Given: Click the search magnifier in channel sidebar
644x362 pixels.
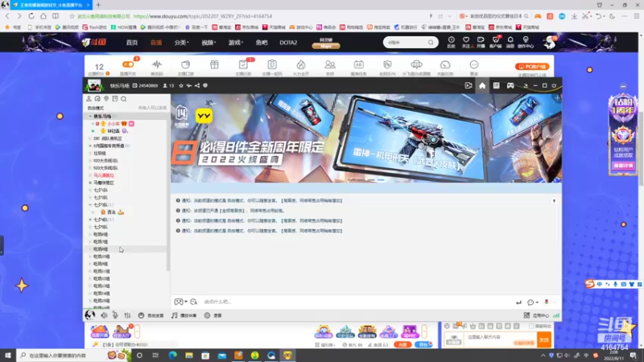Looking at the screenshot, I should point(124,99).
